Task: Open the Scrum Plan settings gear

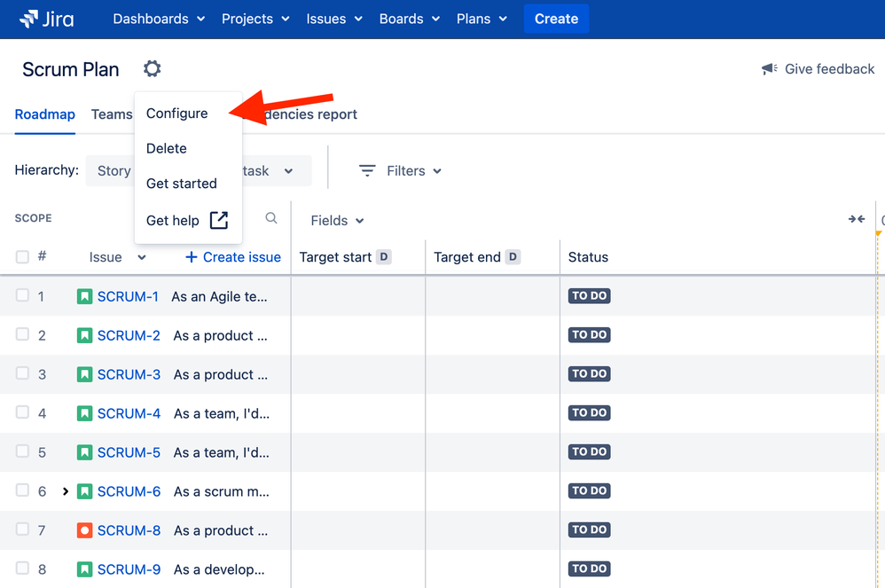Action: coord(152,69)
